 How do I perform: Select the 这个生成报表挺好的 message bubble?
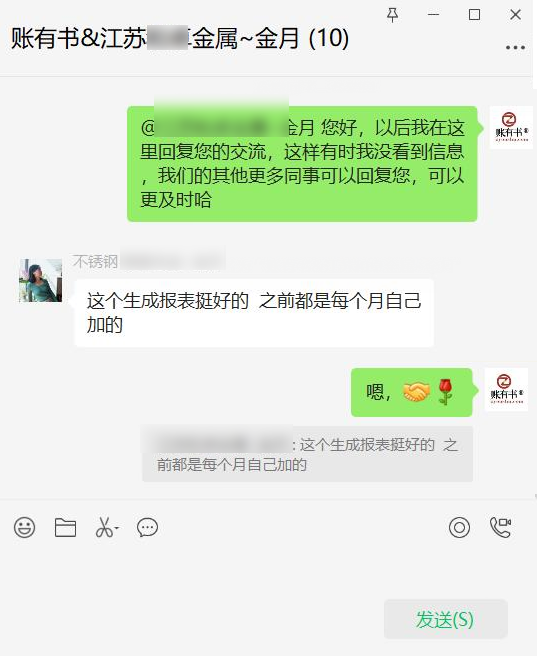tap(254, 313)
